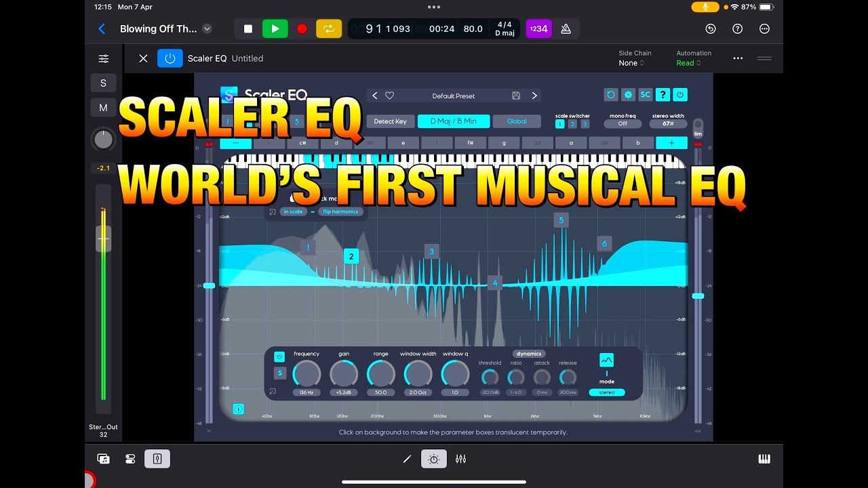The width and height of the screenshot is (868, 488).
Task: Open the Automation Read dropdown
Action: pos(688,63)
